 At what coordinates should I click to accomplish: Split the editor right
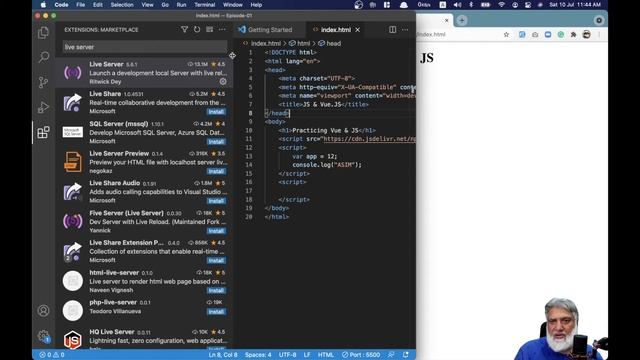point(392,29)
